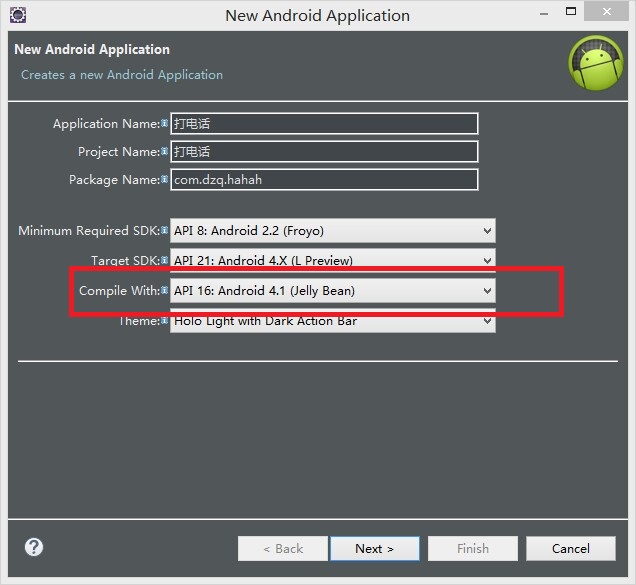The height and width of the screenshot is (585, 636).
Task: Click the Android robot logo
Action: click(x=595, y=62)
